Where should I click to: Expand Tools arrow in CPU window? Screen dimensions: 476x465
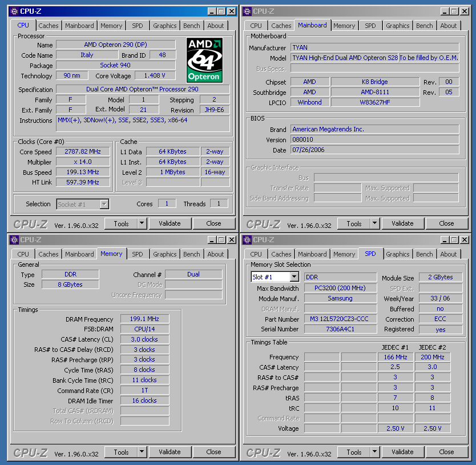142,223
